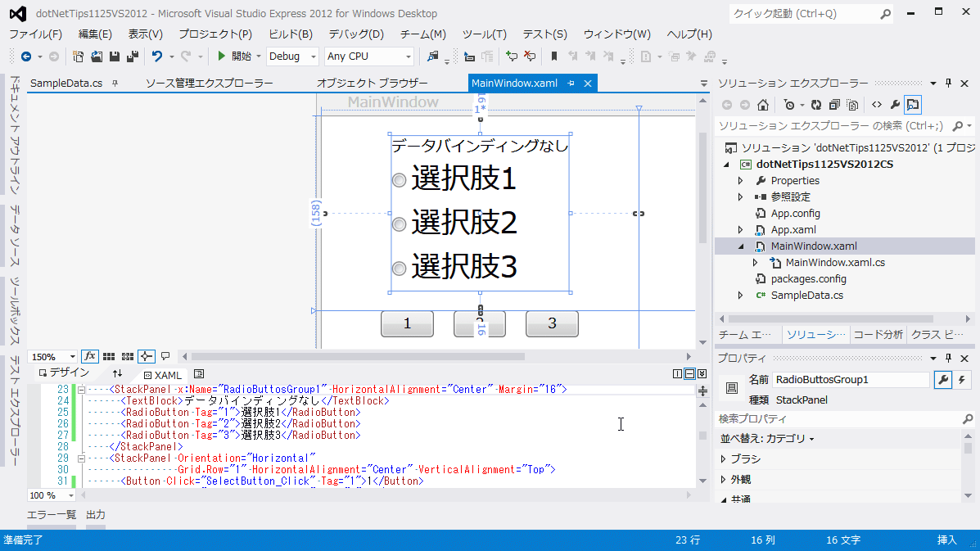The image size is (980, 551).
Task: Click the Refresh icon in Solution Explorer
Action: 815,105
